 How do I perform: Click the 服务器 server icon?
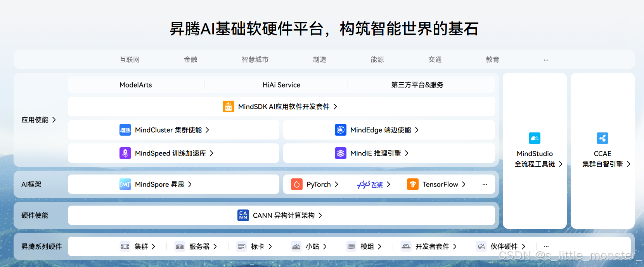click(x=180, y=246)
